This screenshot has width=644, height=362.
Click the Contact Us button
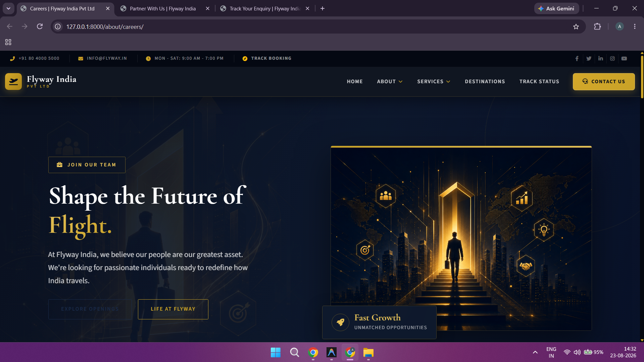[x=604, y=82]
